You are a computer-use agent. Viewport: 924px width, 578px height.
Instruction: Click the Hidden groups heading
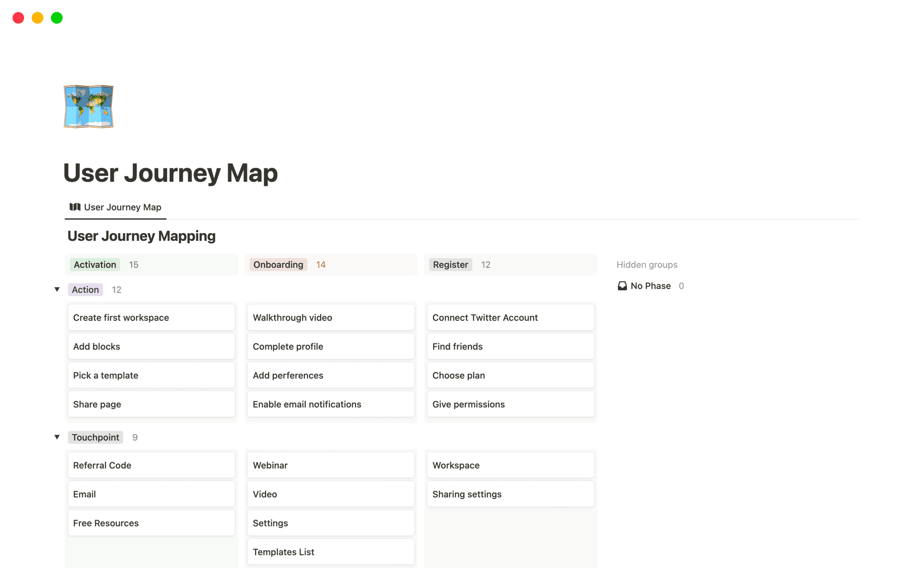[647, 264]
